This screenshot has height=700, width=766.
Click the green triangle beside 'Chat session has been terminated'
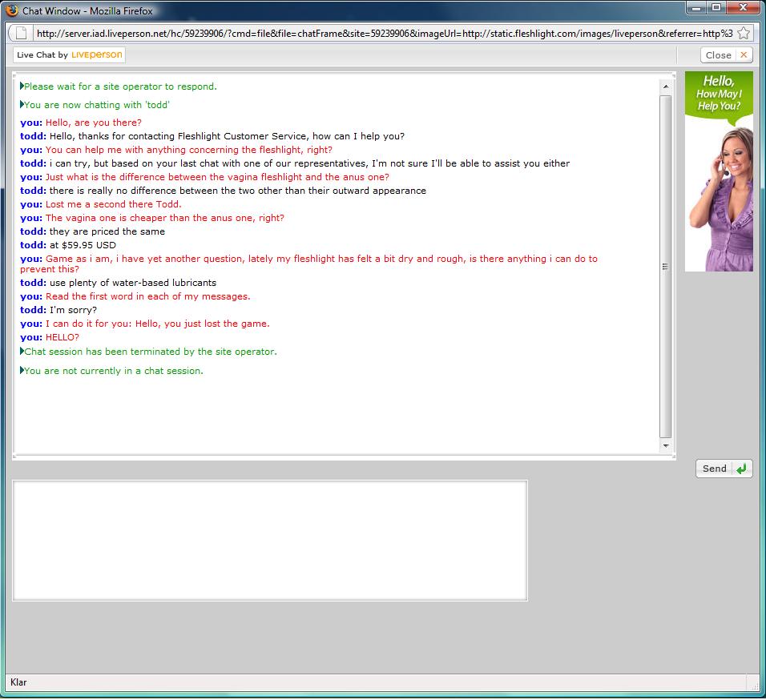click(x=22, y=352)
